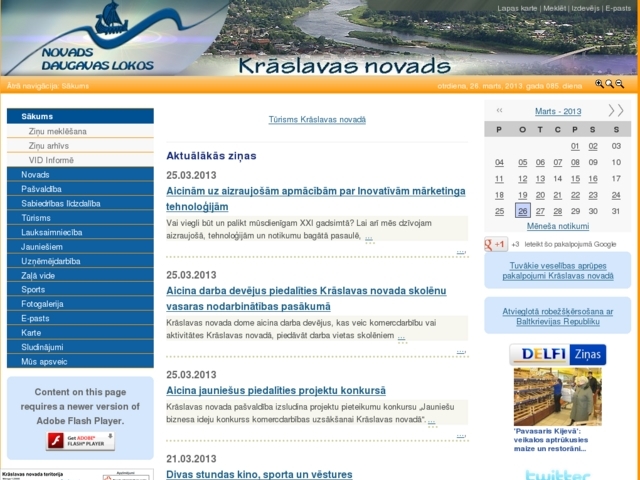Click the Get Adobe Flash Player badge
This screenshot has height=480, width=640.
[81, 440]
